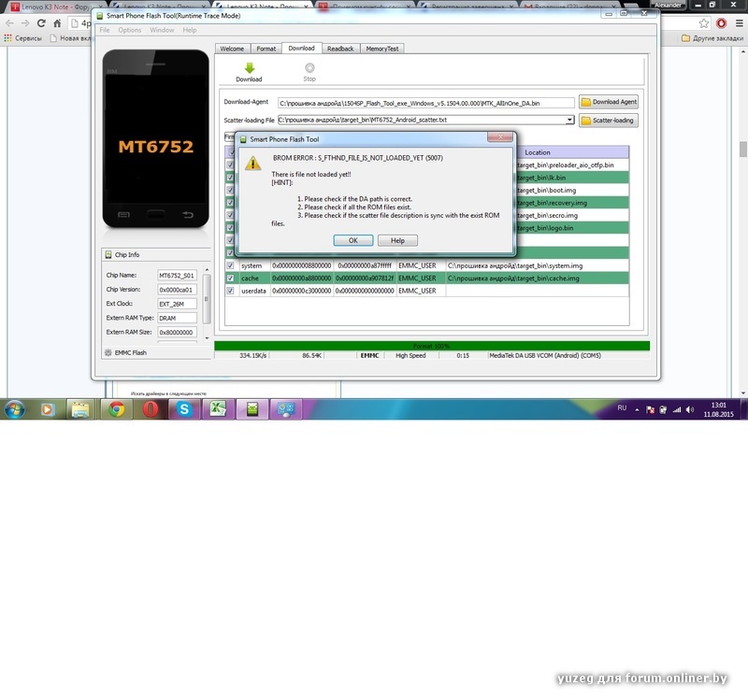Expand the Scatter-loading File dropdown
The image size is (748, 700).
pyautogui.click(x=569, y=121)
